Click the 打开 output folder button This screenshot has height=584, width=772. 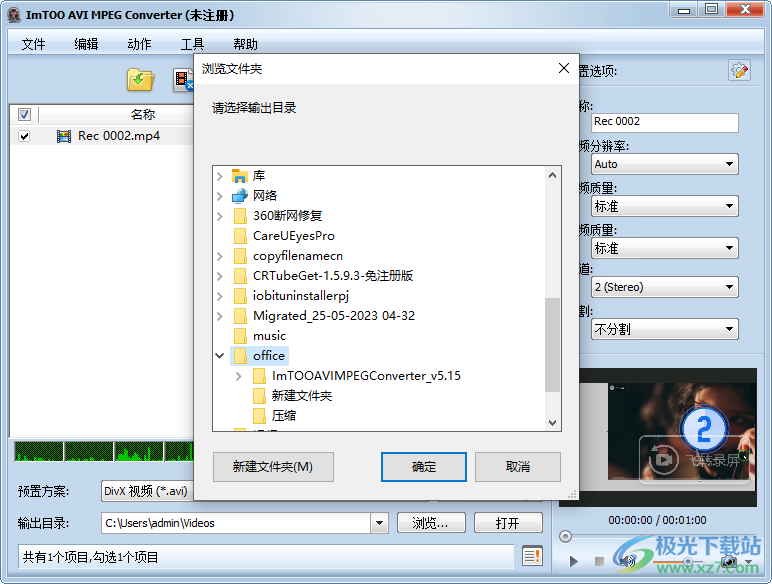coord(508,523)
